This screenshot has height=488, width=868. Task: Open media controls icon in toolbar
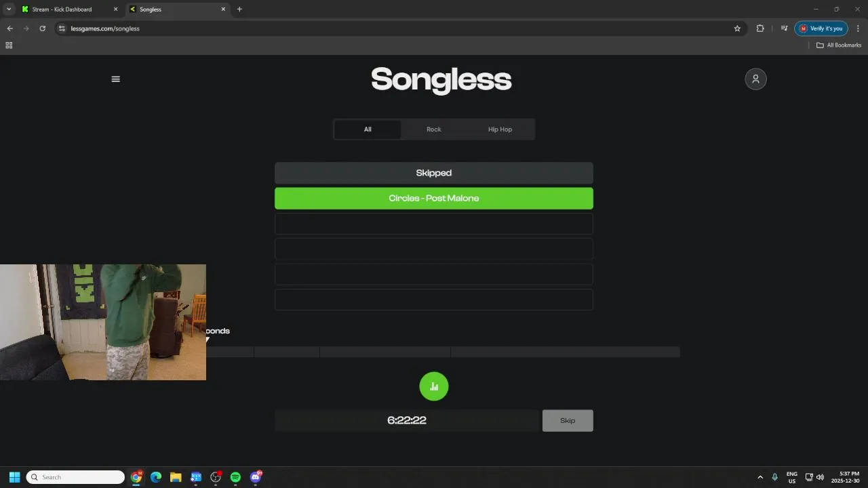pyautogui.click(x=784, y=28)
